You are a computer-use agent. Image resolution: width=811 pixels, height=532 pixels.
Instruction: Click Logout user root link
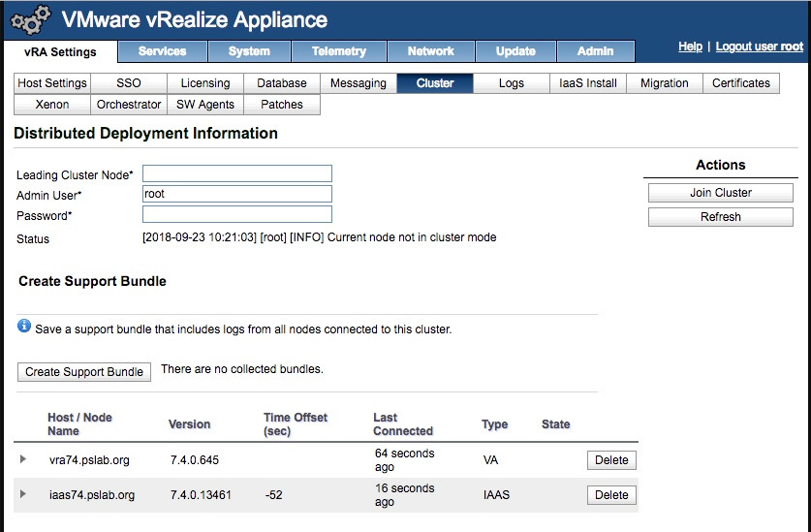click(760, 47)
